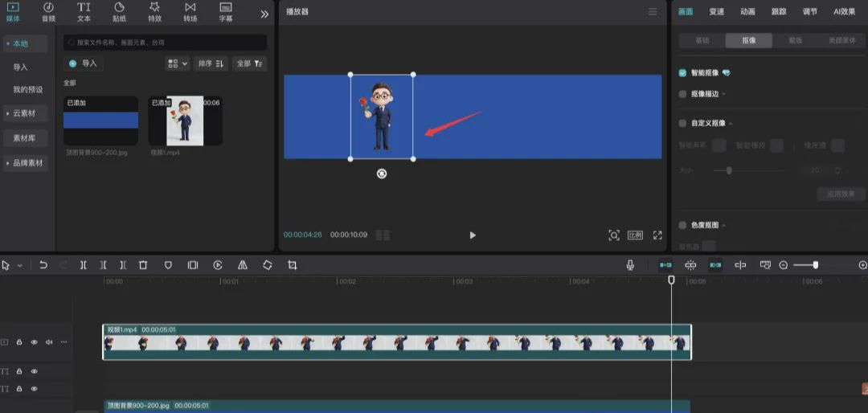Open the media view mode dropdown
Viewport: 868px width, 413px height.
[x=178, y=63]
